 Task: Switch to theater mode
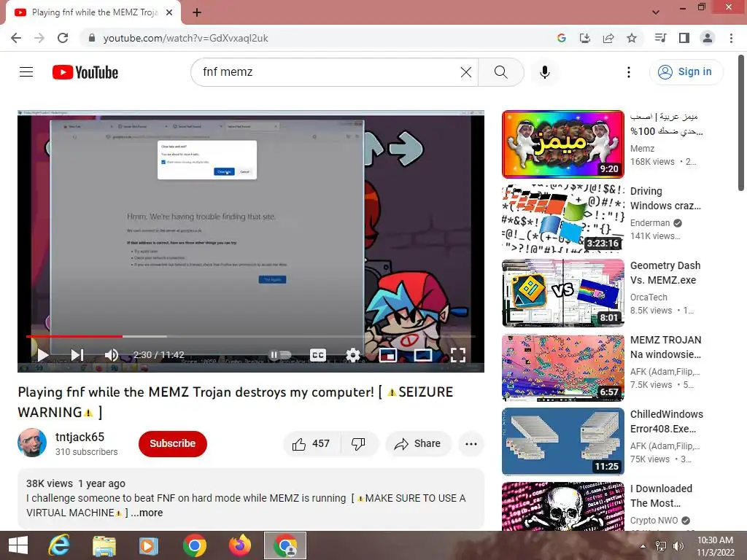422,355
